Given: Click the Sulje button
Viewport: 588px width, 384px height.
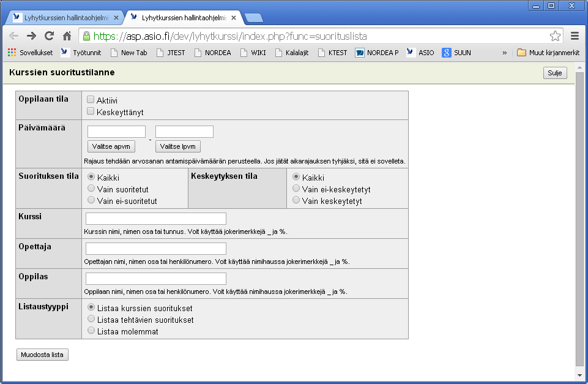Looking at the screenshot, I should [x=555, y=73].
